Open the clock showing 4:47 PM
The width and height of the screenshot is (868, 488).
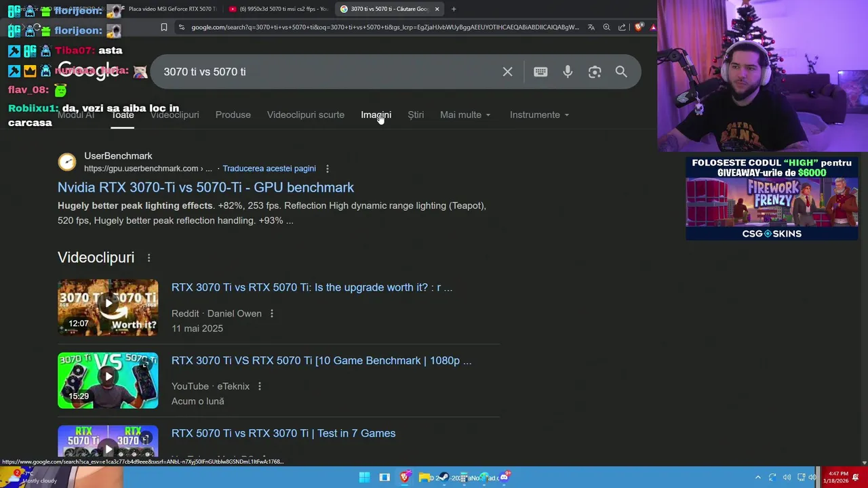coord(835,477)
